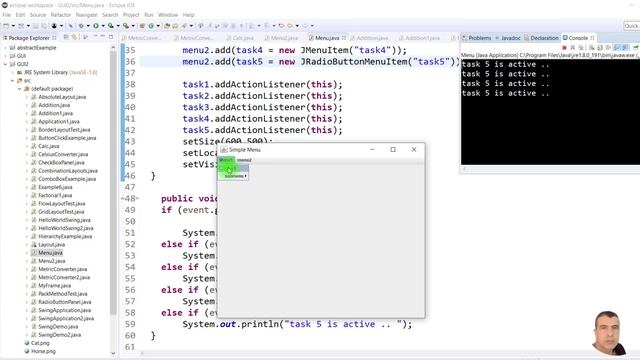Click Remove Launch icon in Console
The height and width of the screenshot is (360, 640).
(x=572, y=48)
